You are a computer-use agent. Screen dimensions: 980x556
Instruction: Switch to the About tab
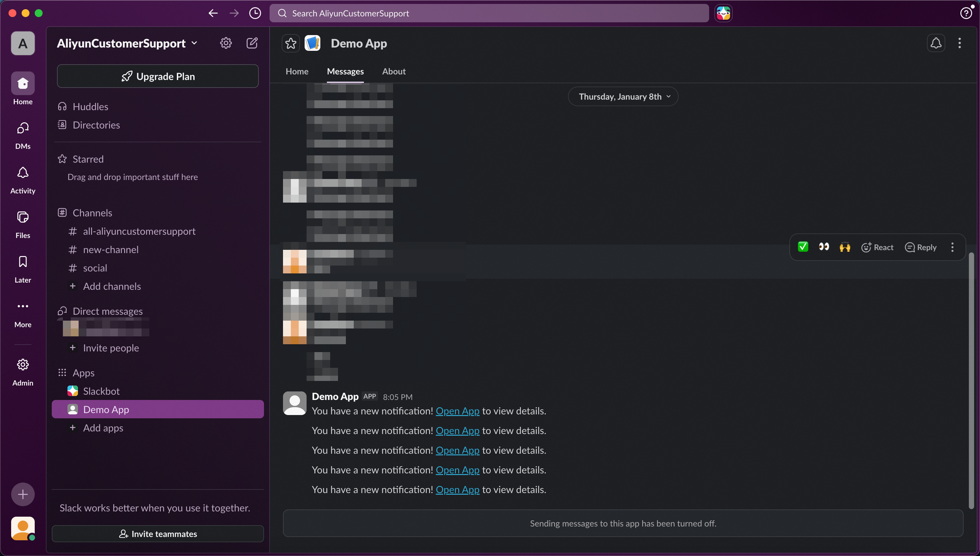point(394,71)
